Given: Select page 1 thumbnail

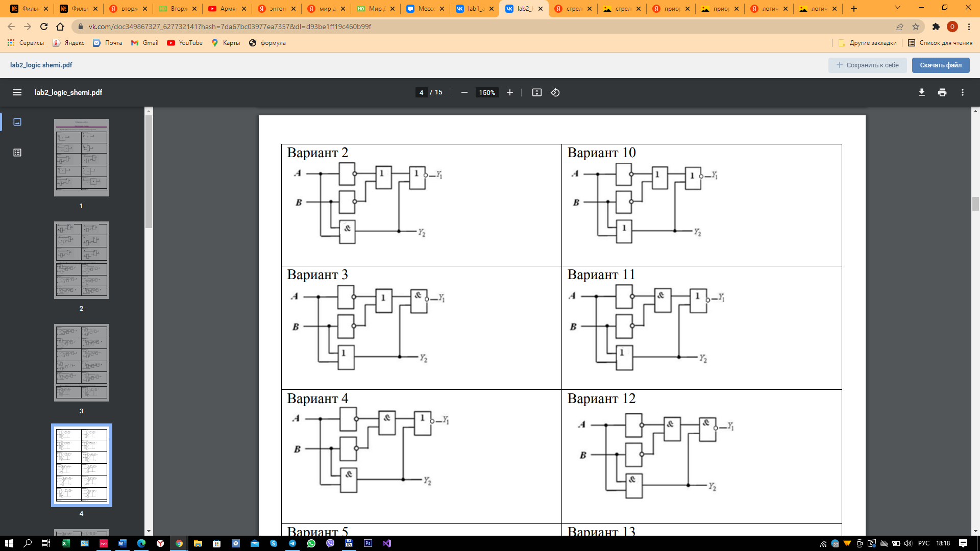Looking at the screenshot, I should 82,157.
